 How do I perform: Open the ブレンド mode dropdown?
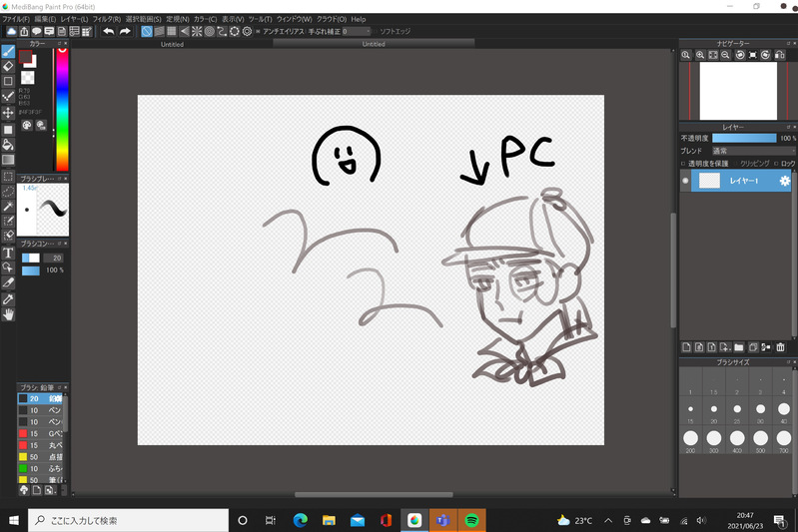click(x=753, y=151)
